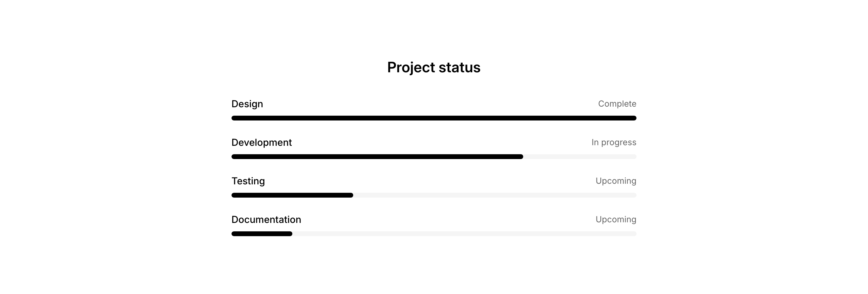Click the right tip of Testing's fill
The height and width of the screenshot is (294, 868).
tap(351, 195)
